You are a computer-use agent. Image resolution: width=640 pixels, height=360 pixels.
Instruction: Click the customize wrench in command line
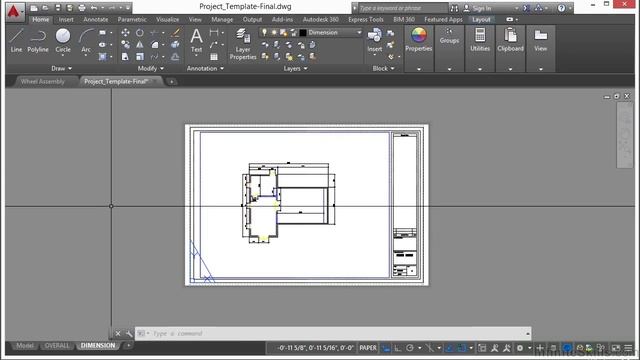(x=129, y=334)
